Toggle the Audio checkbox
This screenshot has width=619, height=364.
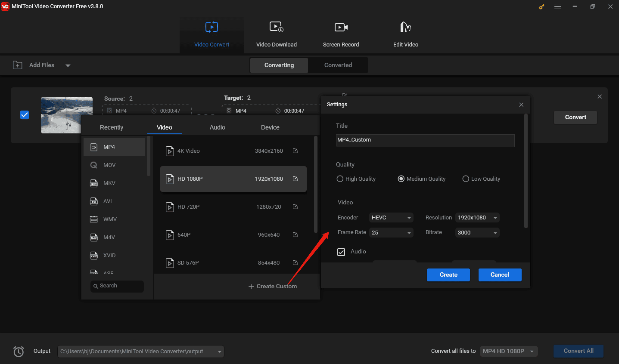tap(341, 252)
